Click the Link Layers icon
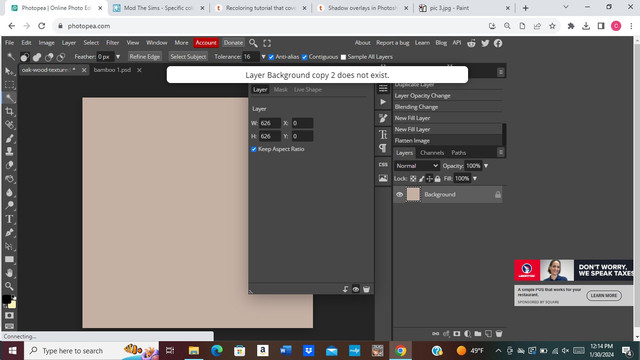640x360 pixels. (436, 334)
